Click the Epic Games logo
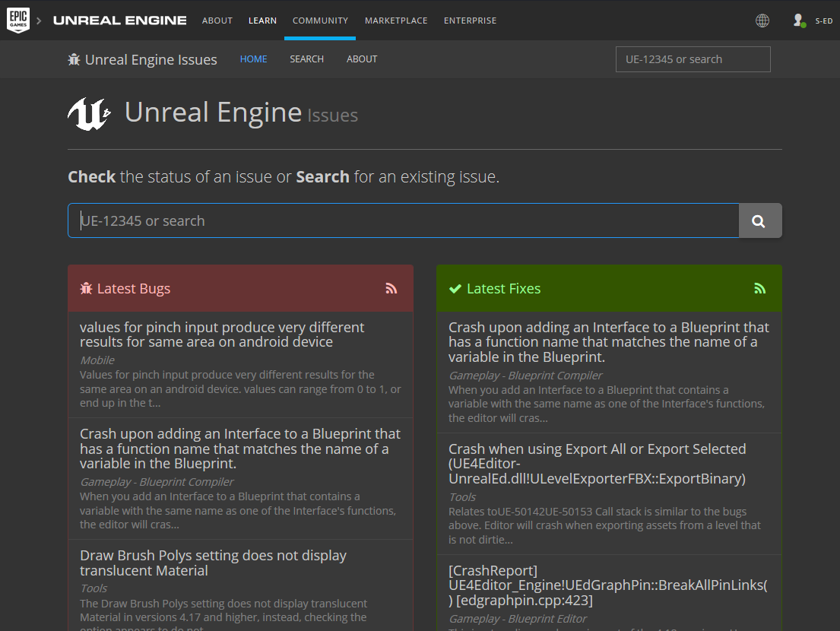The width and height of the screenshot is (840, 631). click(18, 20)
